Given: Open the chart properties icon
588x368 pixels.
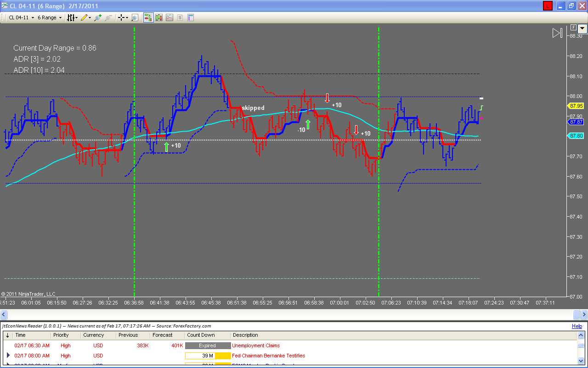Looking at the screenshot, I should (x=191, y=17).
